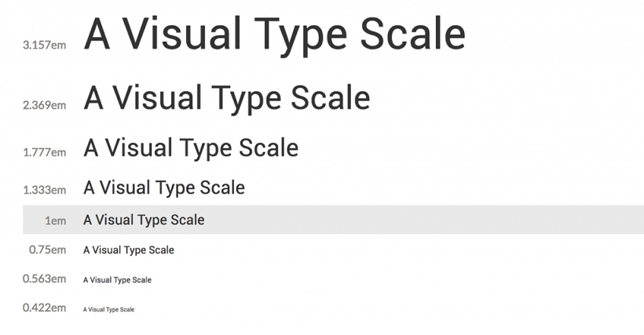Screen dimensions: 644x335
Task: Click the 3.157em size label
Action: point(45,45)
